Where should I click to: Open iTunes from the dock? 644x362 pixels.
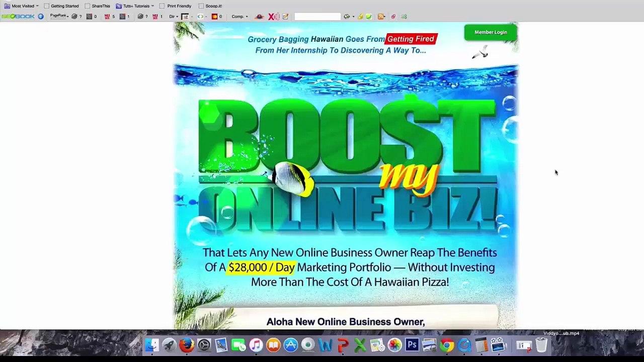(x=256, y=345)
